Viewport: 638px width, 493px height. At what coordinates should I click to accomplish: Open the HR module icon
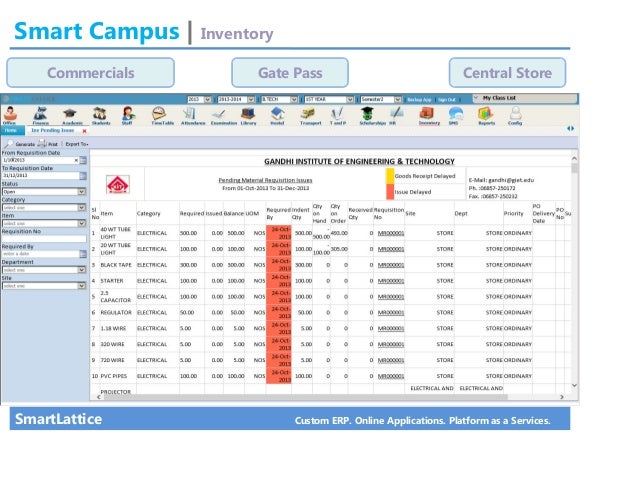coord(395,115)
